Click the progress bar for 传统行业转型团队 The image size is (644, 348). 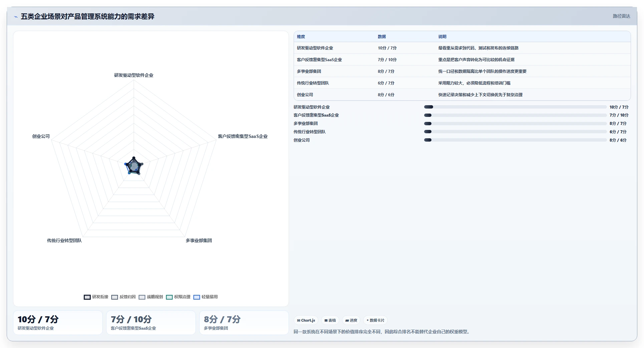pos(515,132)
